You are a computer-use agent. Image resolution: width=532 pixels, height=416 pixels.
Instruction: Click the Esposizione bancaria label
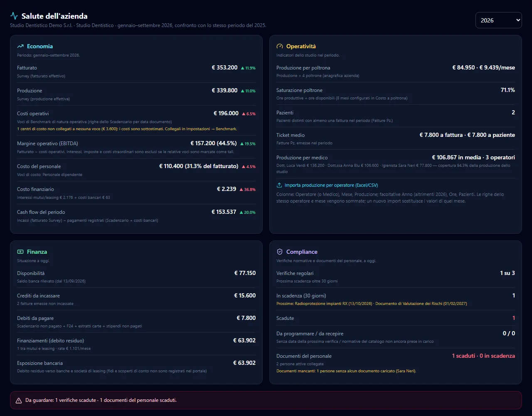(40, 363)
